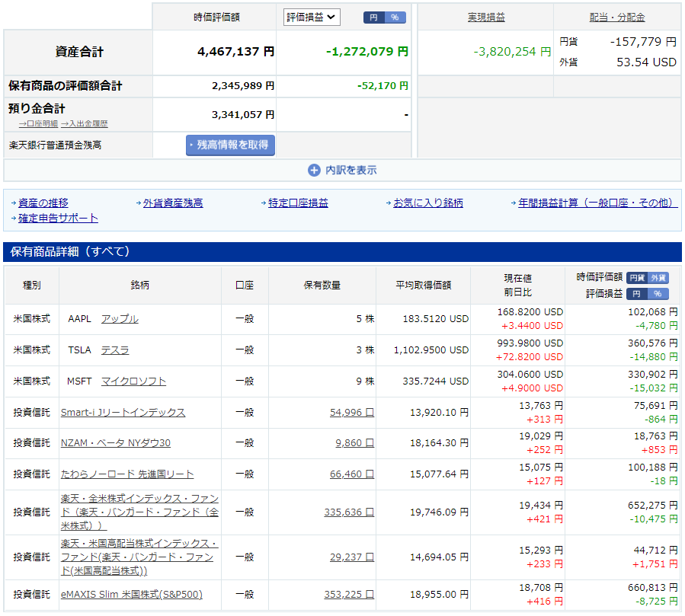Image resolution: width=685 pixels, height=616 pixels.
Task: Click eMAXIS Slim 米国株式(S&P500) fund name
Action: pyautogui.click(x=131, y=595)
